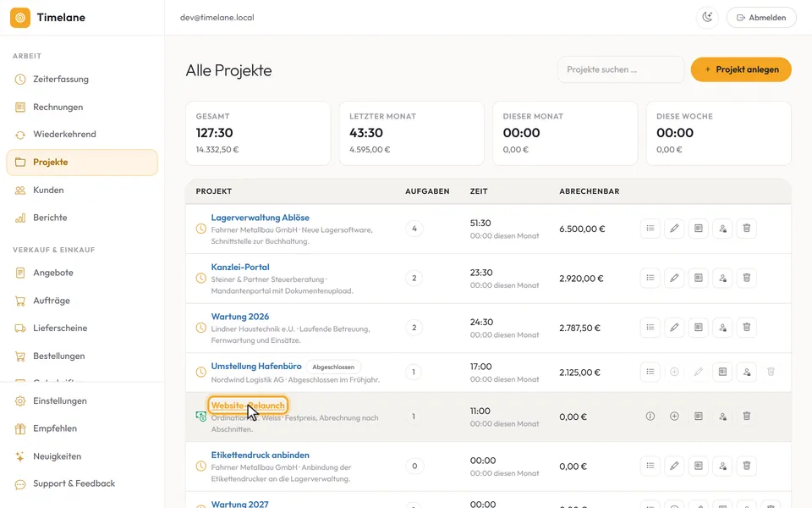Go to Angebote in the sidebar
Viewport: 812px width, 508px height.
pos(82,273)
